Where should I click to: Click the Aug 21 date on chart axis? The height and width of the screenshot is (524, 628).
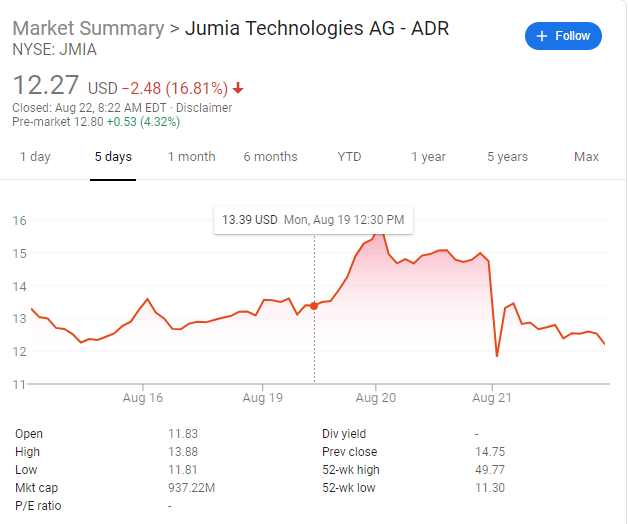[x=492, y=398]
